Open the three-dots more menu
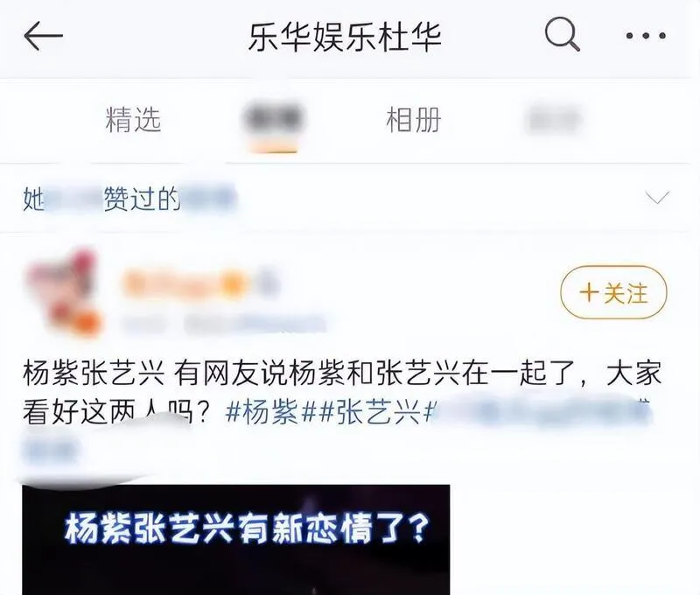Screen dimensions: 700x595 coord(646,36)
